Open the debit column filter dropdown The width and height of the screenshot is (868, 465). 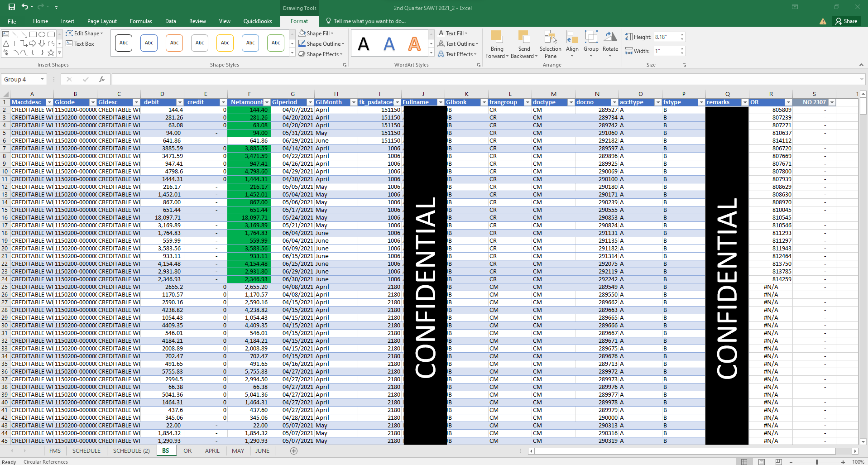coord(180,102)
